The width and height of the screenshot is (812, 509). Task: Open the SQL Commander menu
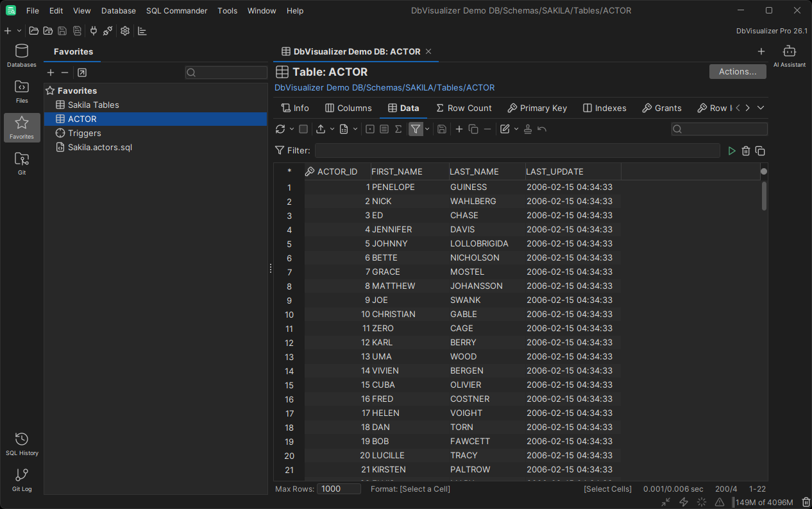click(x=176, y=10)
